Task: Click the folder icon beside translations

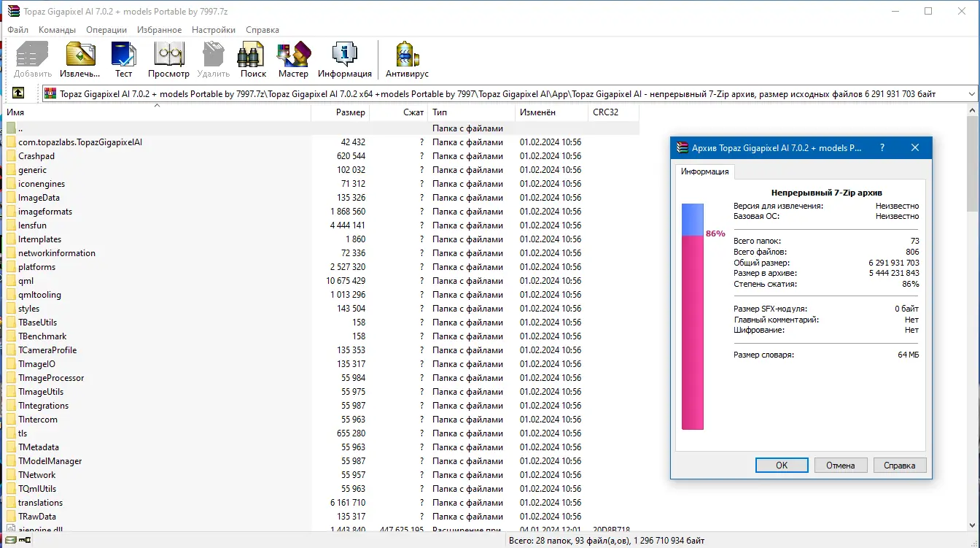Action: click(x=11, y=503)
